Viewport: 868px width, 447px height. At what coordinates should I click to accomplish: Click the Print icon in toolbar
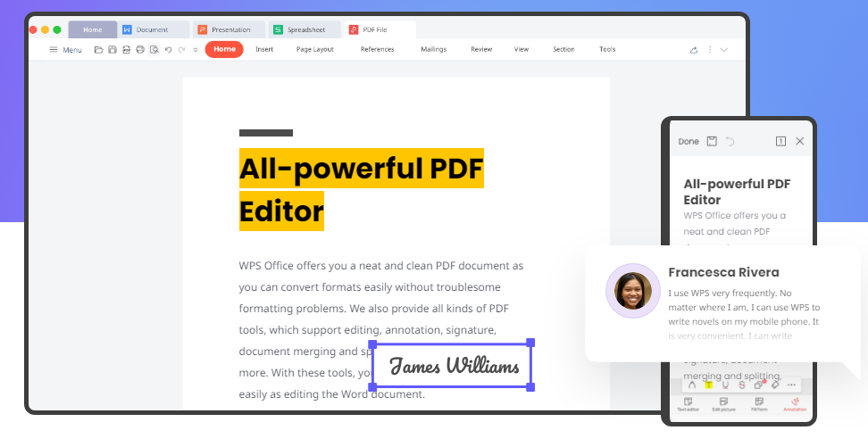140,50
